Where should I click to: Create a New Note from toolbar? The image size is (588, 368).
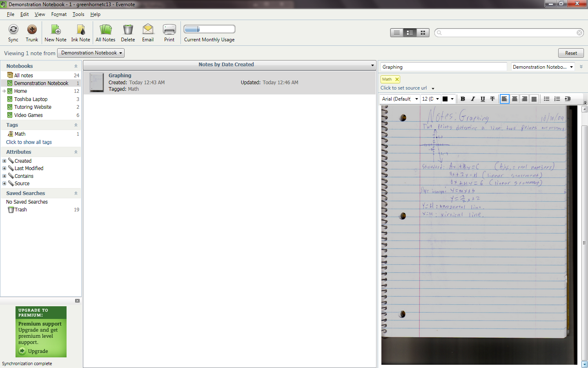coord(56,33)
